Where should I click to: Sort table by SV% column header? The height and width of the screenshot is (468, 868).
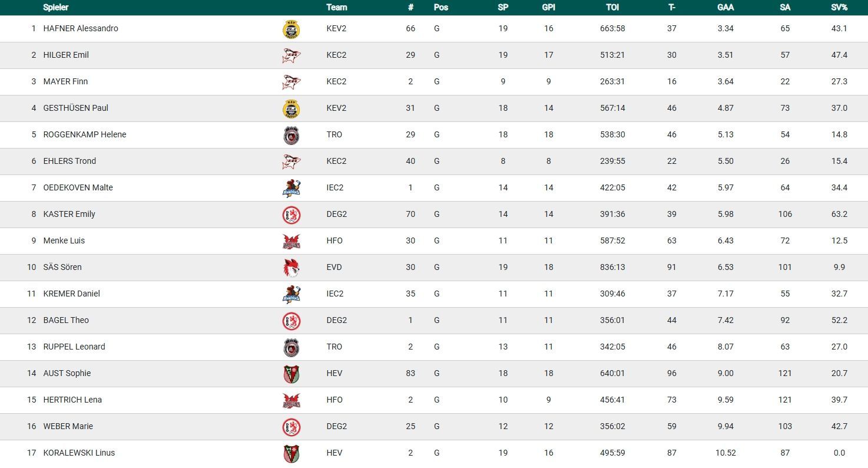[x=839, y=8]
